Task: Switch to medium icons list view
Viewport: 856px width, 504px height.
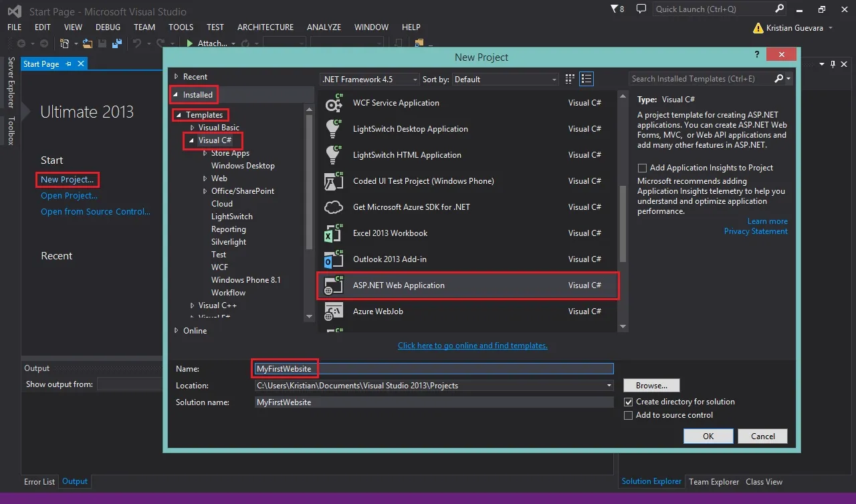Action: click(586, 79)
